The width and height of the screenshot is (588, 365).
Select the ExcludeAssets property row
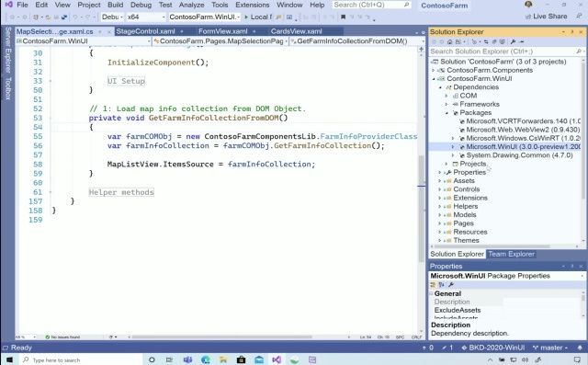coord(505,310)
